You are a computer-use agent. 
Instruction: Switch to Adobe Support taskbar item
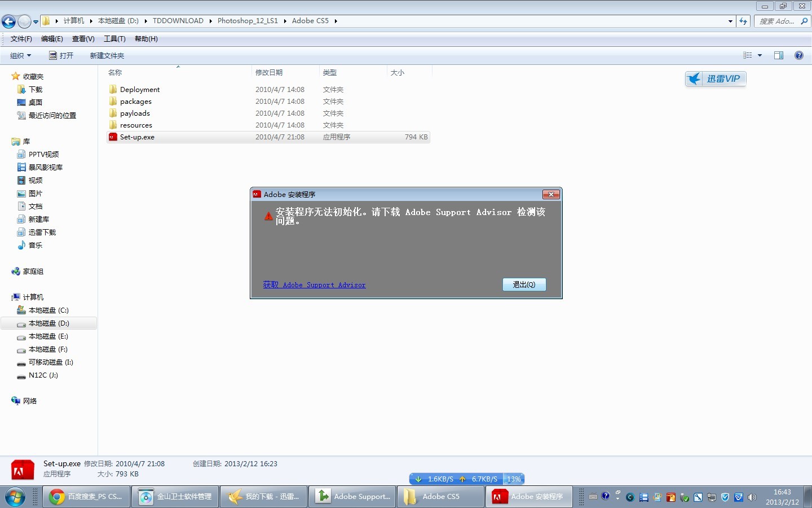click(x=353, y=497)
